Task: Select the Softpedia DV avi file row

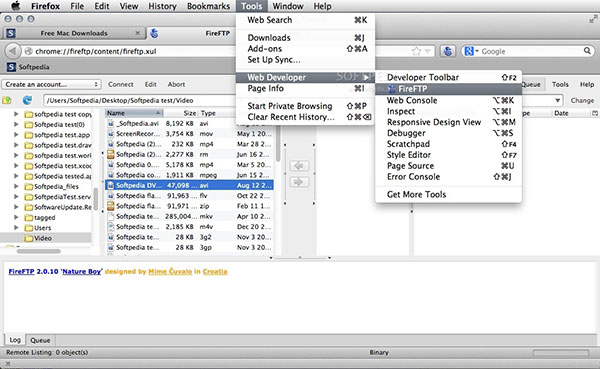Action: click(x=189, y=185)
